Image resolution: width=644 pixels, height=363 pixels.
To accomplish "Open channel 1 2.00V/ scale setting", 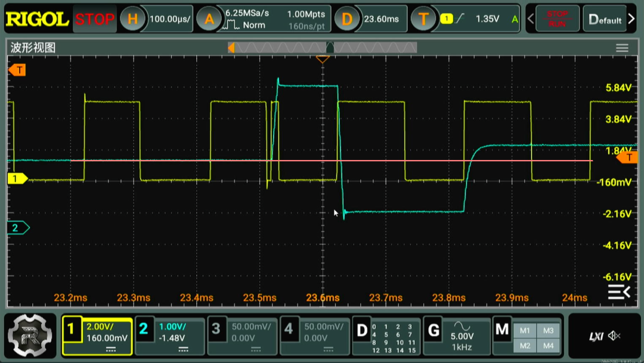I will (100, 327).
